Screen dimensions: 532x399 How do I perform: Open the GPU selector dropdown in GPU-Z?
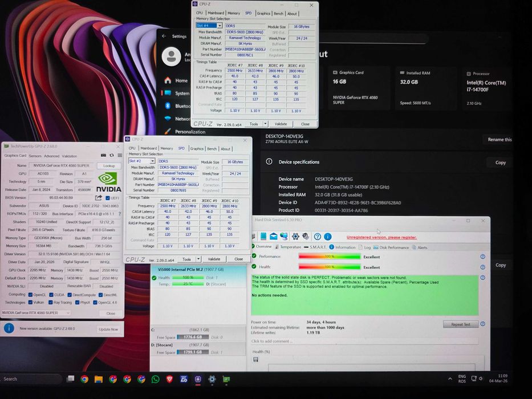pos(36,312)
